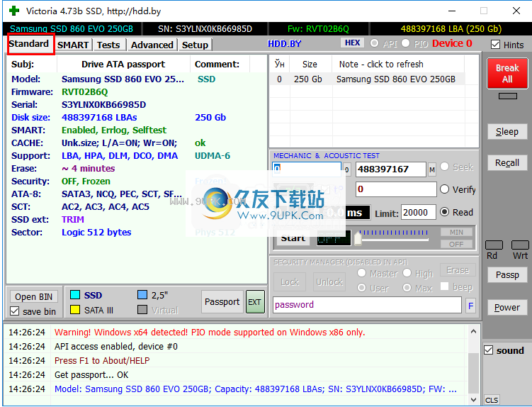Toggle the beep checkbox

click(x=444, y=286)
